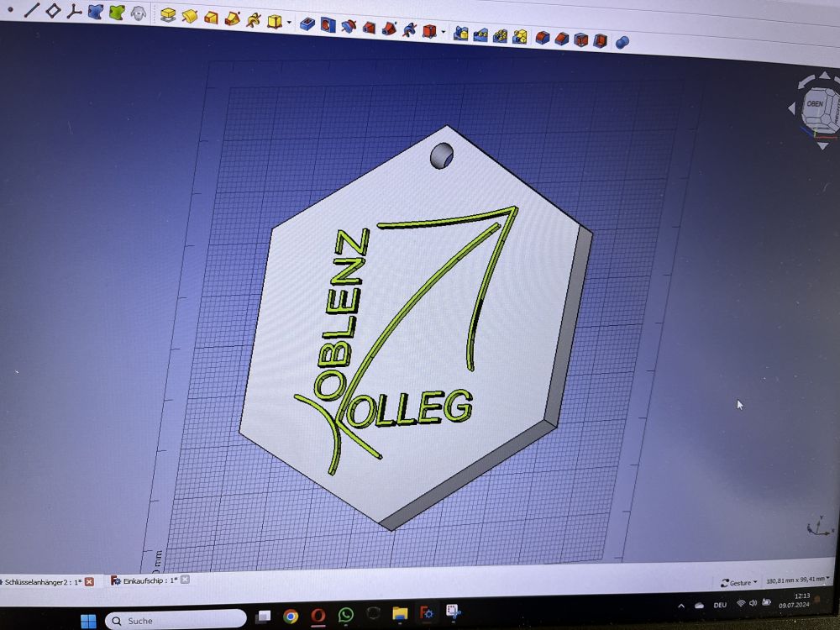Select the Polar pattern tool
This screenshot has height=630, width=840.
click(x=501, y=36)
